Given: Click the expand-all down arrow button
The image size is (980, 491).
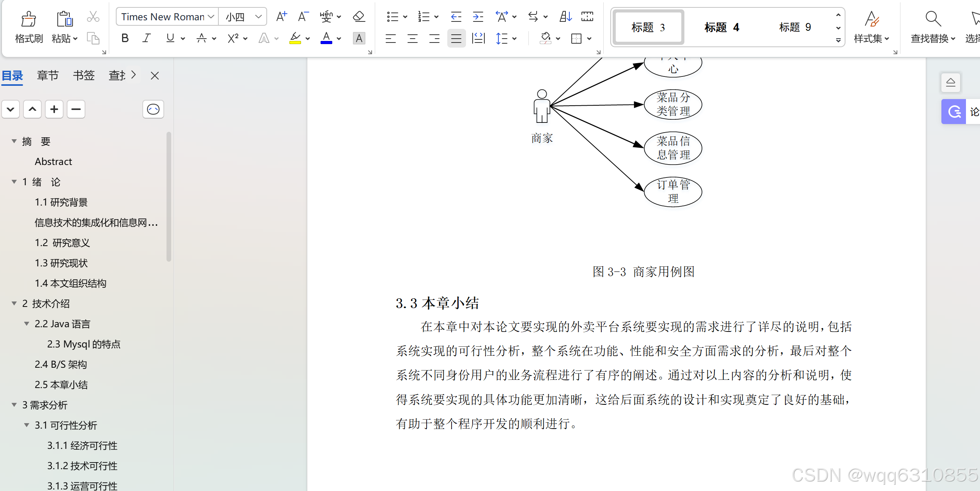Looking at the screenshot, I should point(11,109).
